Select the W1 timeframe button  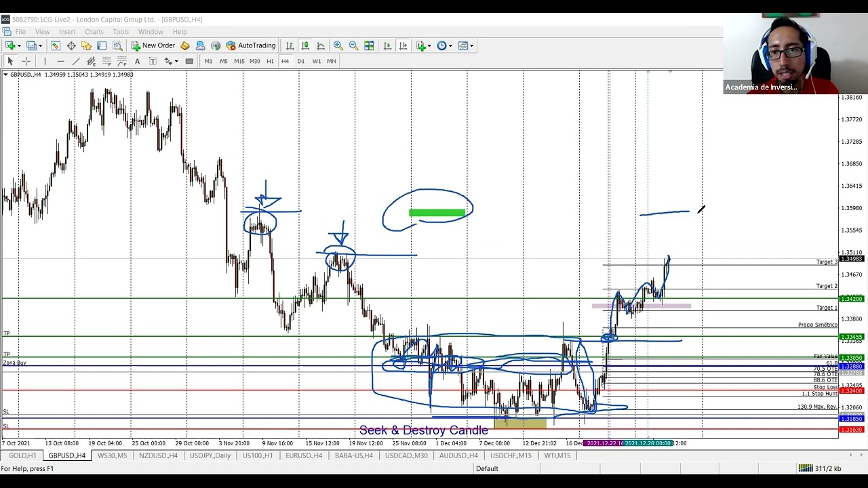[x=316, y=61]
